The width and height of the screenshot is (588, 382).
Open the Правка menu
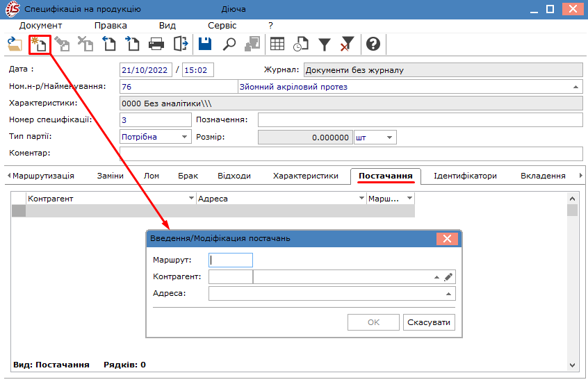(111, 26)
